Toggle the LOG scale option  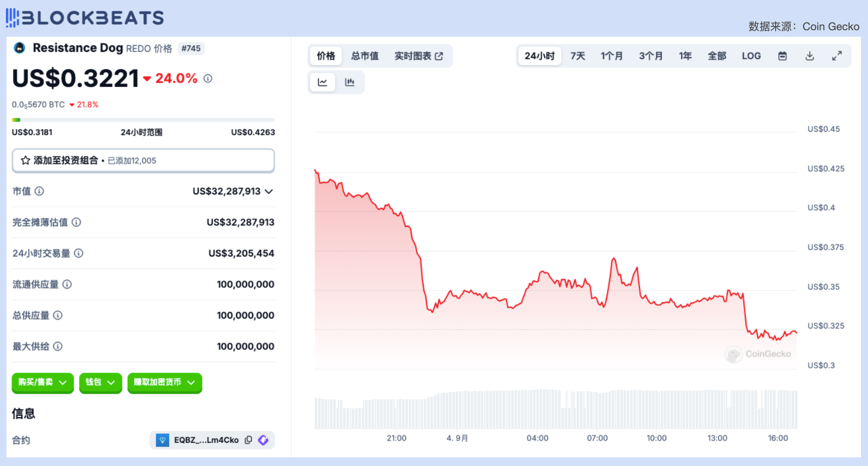tap(751, 56)
